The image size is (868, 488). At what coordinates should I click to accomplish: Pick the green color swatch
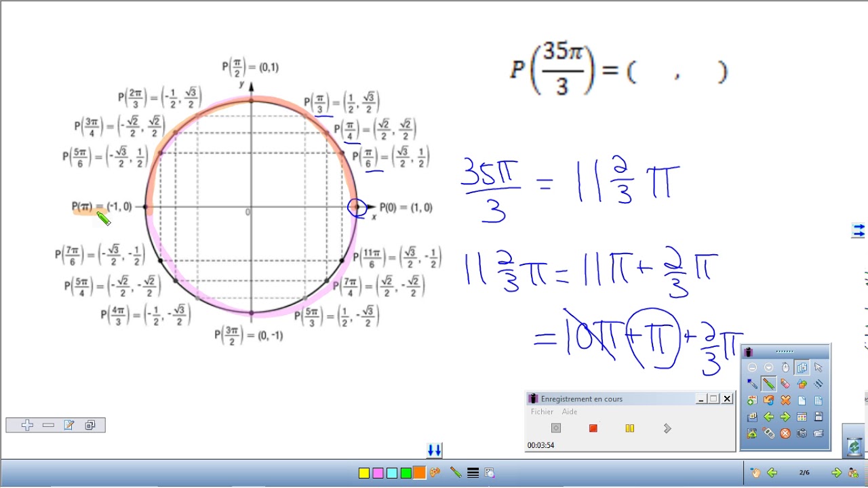pos(406,473)
